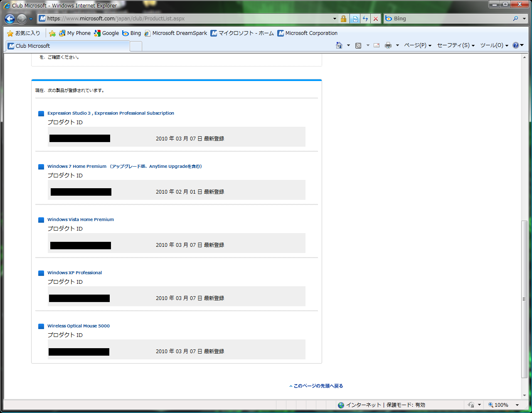Open the Windows XP Professional link
The width and height of the screenshot is (532, 413).
coord(74,273)
